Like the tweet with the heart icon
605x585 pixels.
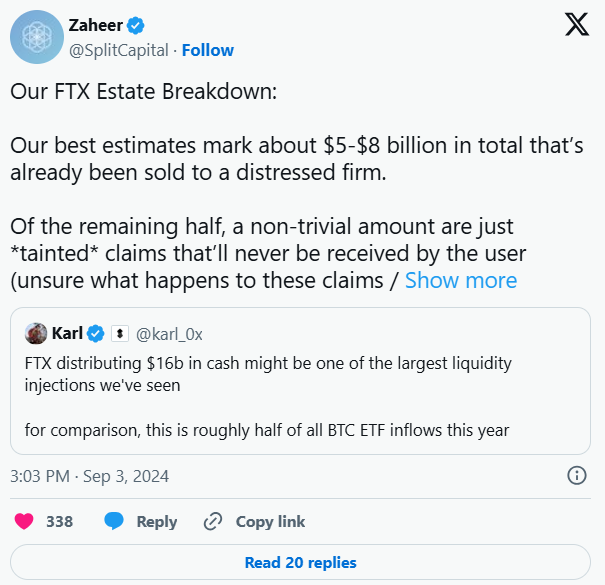23,521
